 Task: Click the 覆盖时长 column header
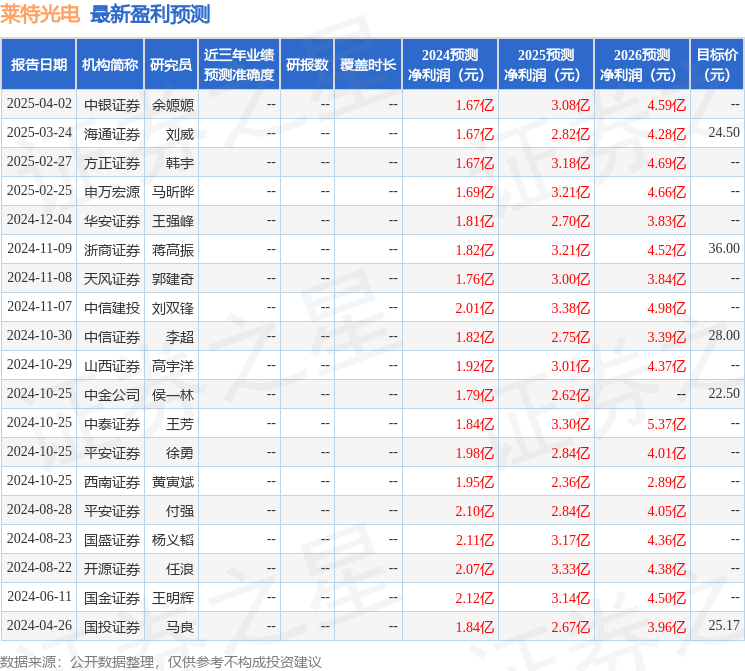368,65
